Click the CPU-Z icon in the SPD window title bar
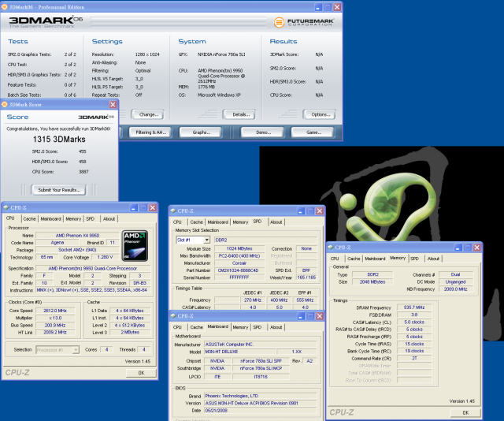This screenshot has width=504, height=421. click(173, 210)
